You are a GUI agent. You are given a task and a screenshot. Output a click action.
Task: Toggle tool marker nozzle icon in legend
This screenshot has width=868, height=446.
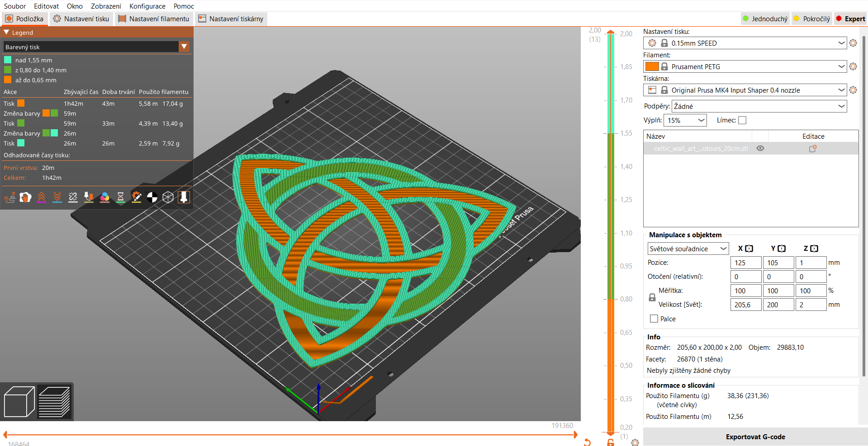184,197
